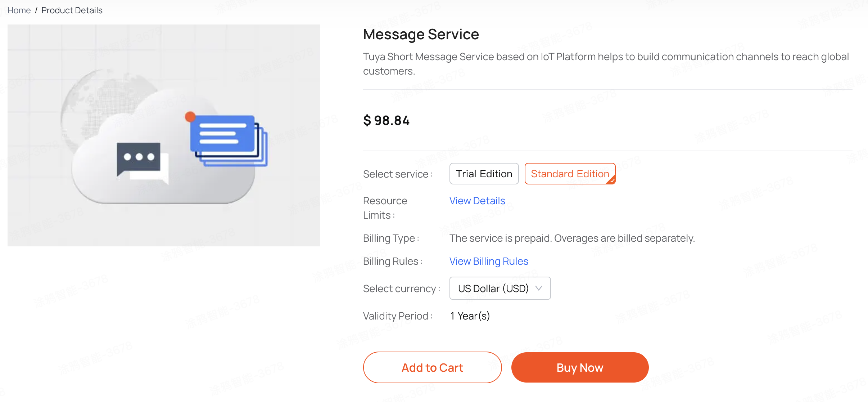Open the View Details link
868x402 pixels.
[x=477, y=201]
